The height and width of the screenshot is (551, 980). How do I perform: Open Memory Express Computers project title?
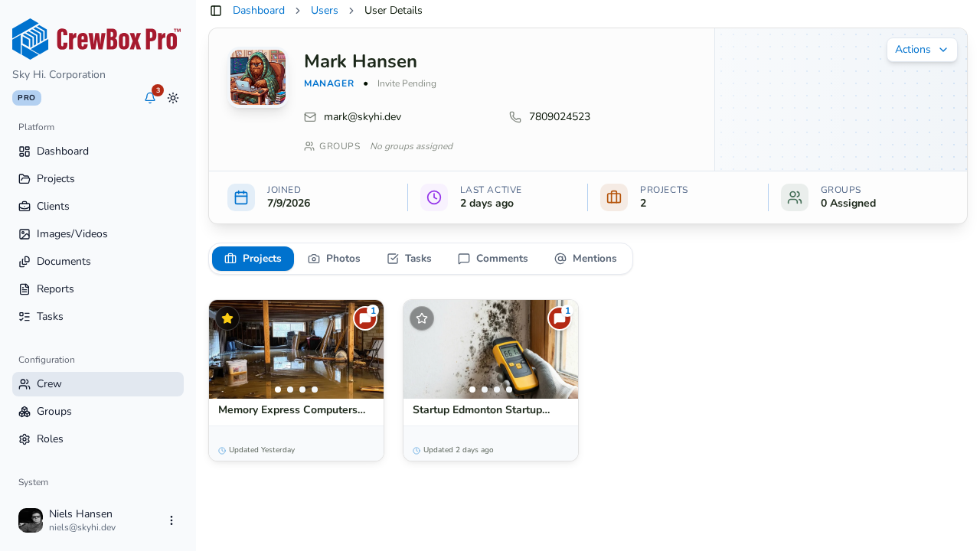(x=292, y=410)
